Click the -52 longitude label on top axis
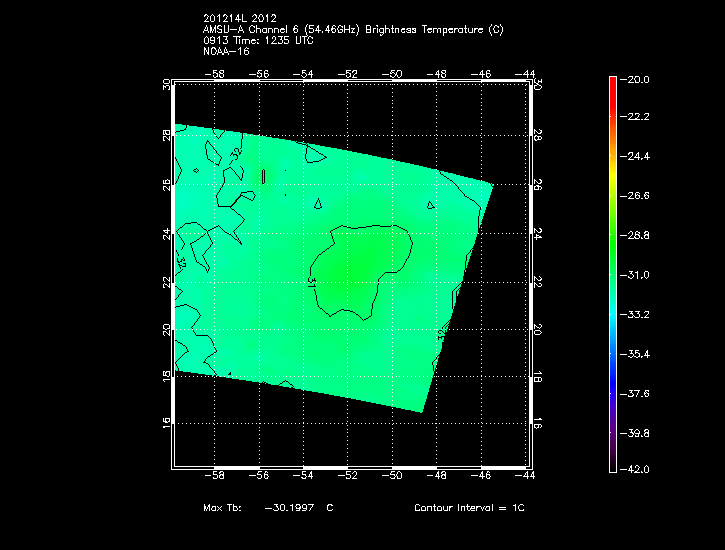This screenshot has width=725, height=550. point(348,73)
